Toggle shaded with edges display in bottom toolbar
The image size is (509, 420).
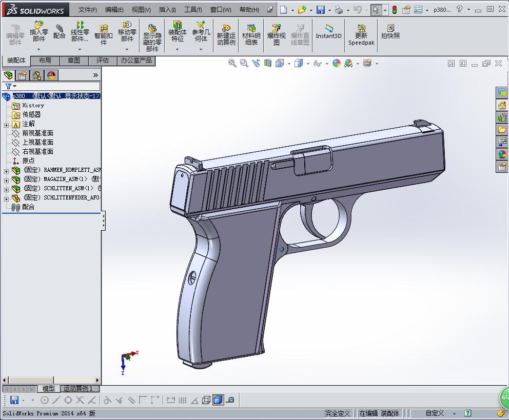[x=218, y=400]
